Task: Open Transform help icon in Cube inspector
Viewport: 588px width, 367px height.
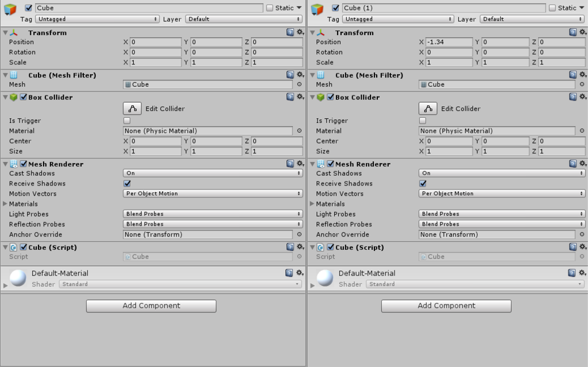Action: click(x=290, y=32)
